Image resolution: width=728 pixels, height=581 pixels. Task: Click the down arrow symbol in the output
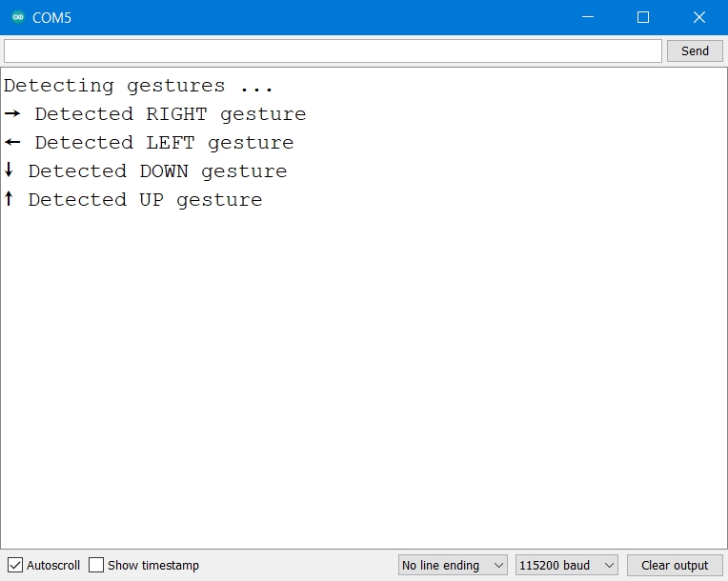(9, 170)
